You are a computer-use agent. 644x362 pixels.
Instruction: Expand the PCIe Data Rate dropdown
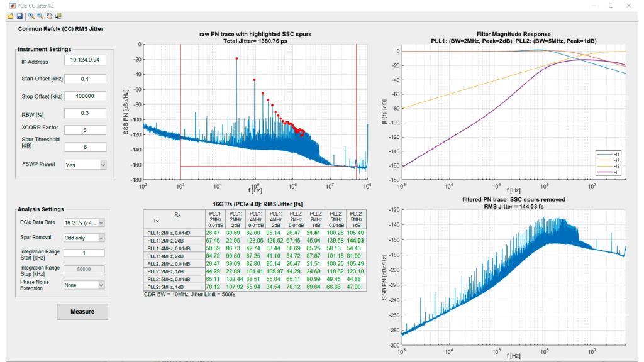click(84, 222)
